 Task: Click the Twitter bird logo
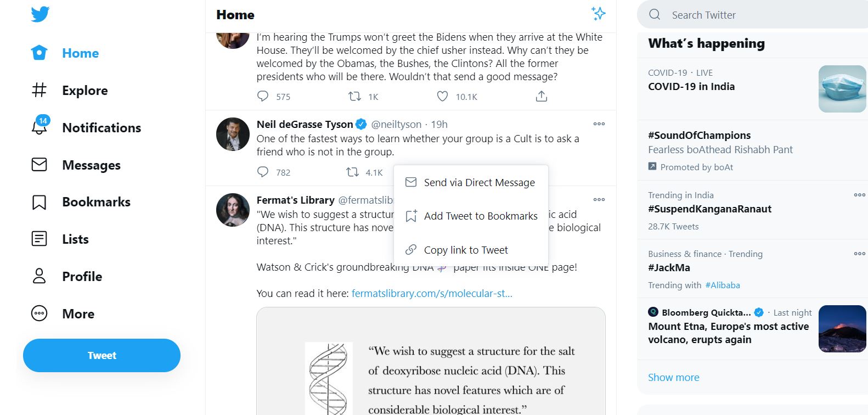click(40, 14)
